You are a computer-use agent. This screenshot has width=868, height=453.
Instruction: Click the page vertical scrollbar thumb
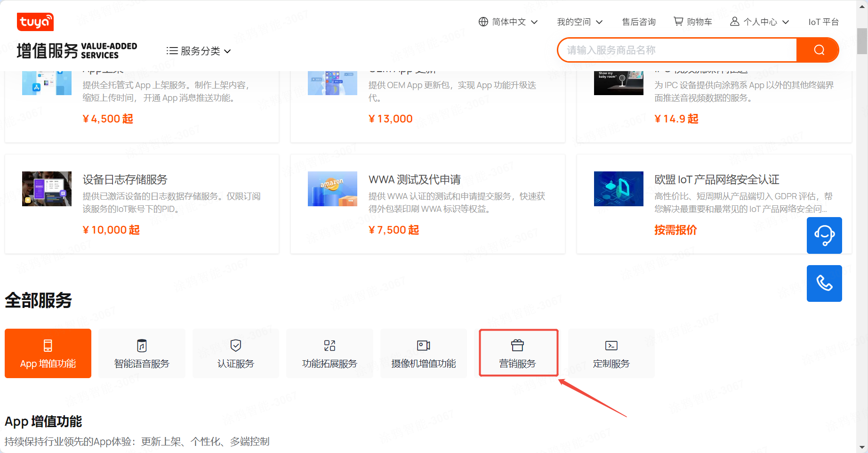tap(862, 41)
